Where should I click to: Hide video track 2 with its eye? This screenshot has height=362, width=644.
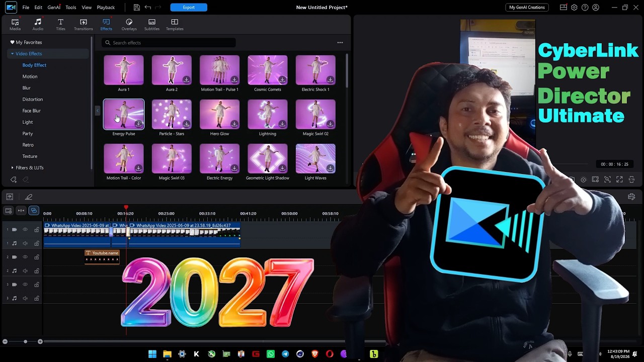[x=25, y=257]
